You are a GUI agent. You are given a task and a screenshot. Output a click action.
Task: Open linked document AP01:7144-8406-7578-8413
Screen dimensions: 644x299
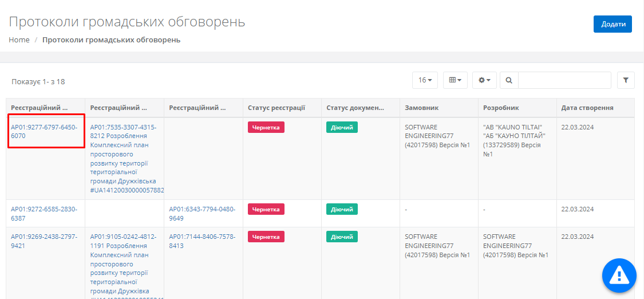202,241
